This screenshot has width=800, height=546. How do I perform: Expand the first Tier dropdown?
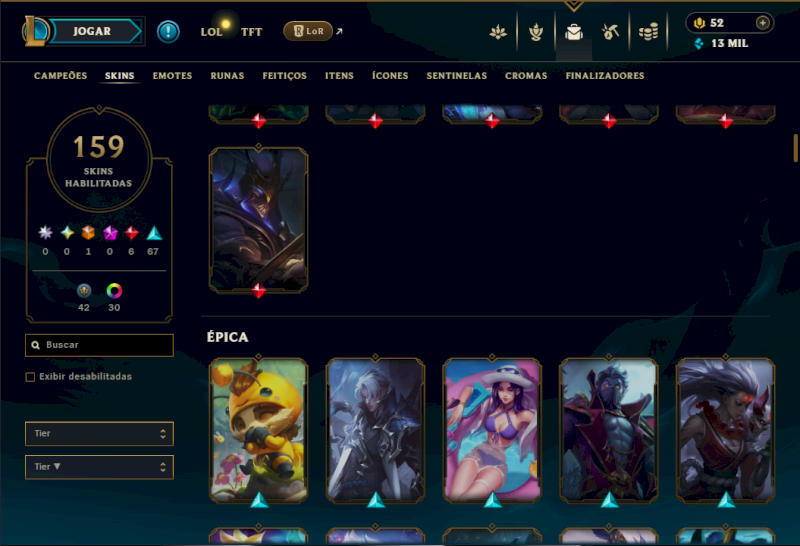99,434
